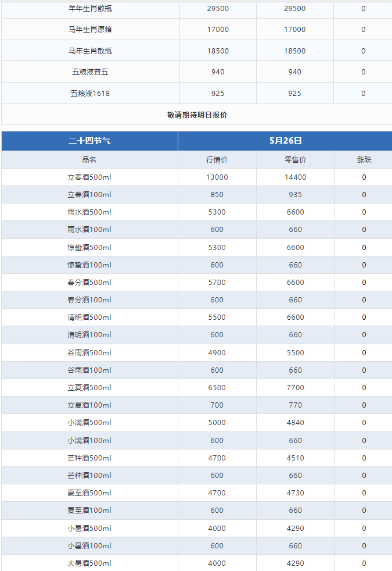This screenshot has height=571, width=392.
Task: Click 5500 retail price of 谷雨酒500ml
Action: click(295, 352)
